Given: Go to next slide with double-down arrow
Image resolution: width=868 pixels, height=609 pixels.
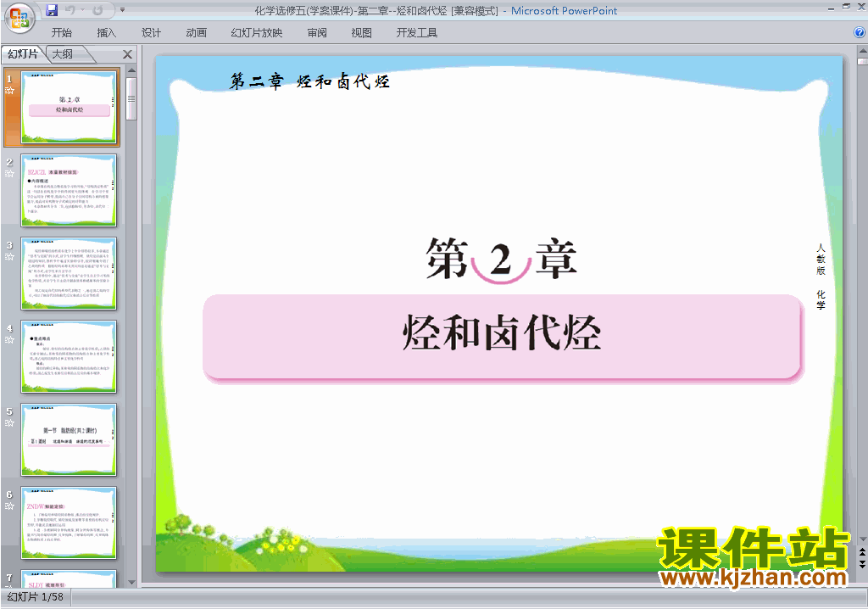Looking at the screenshot, I should pyautogui.click(x=862, y=563).
